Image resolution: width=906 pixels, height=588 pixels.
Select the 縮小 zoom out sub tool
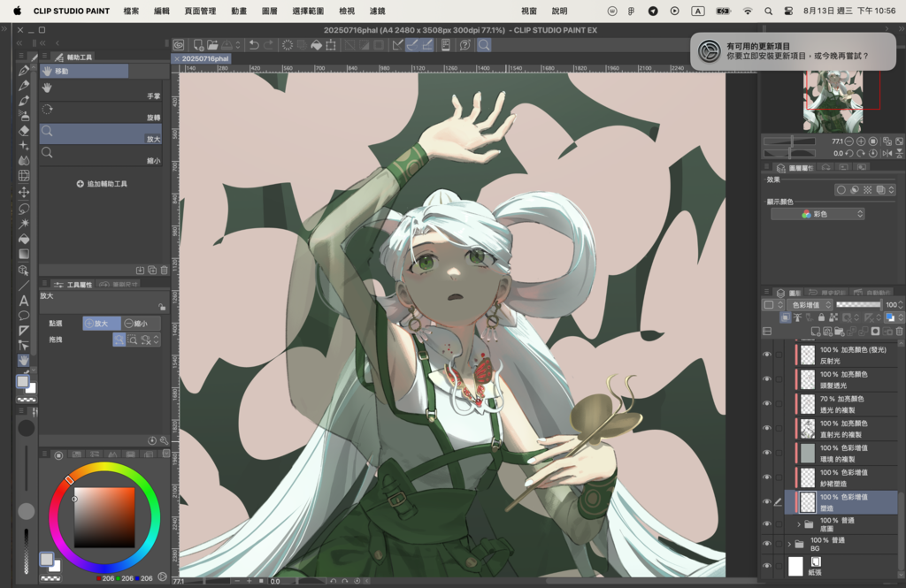[101, 156]
